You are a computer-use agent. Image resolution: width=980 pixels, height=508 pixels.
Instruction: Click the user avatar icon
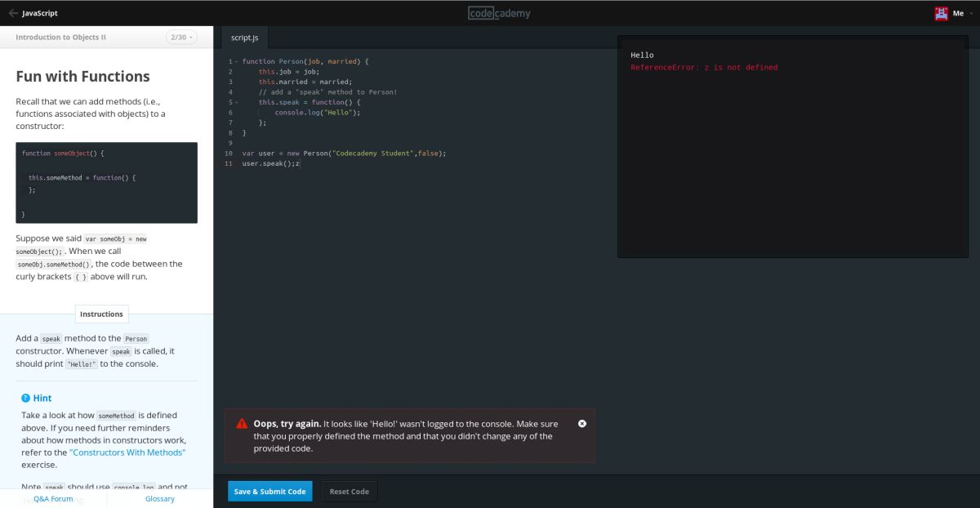941,13
